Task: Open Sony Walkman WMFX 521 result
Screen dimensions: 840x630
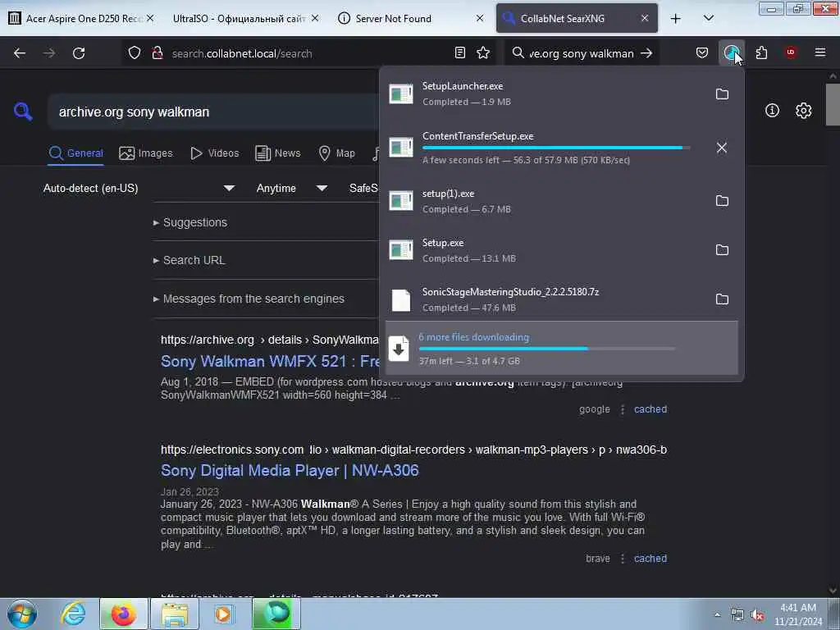Action: coord(270,362)
